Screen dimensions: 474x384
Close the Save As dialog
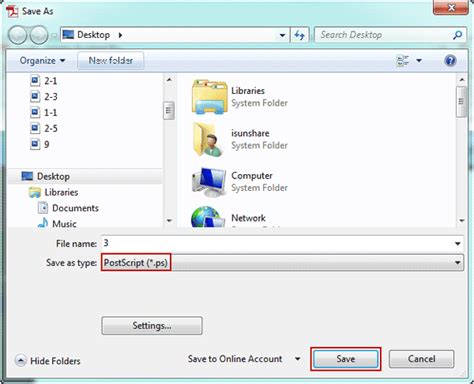point(451,8)
